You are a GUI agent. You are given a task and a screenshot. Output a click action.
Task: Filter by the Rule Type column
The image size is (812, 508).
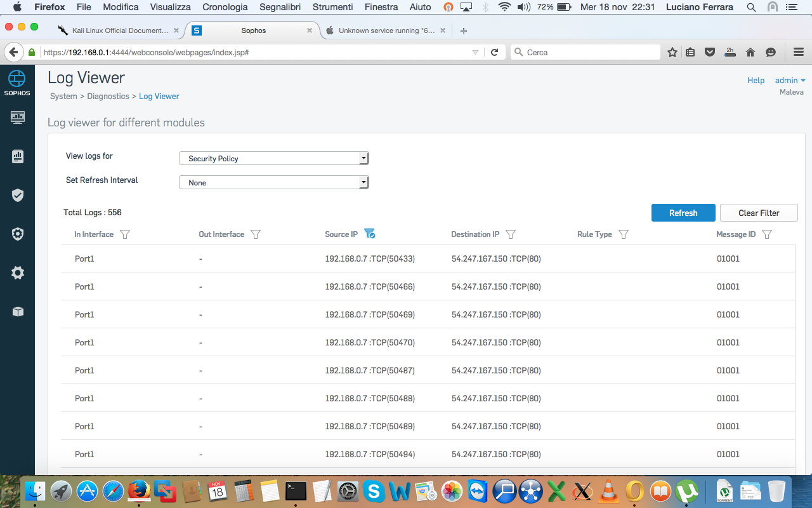tap(624, 234)
